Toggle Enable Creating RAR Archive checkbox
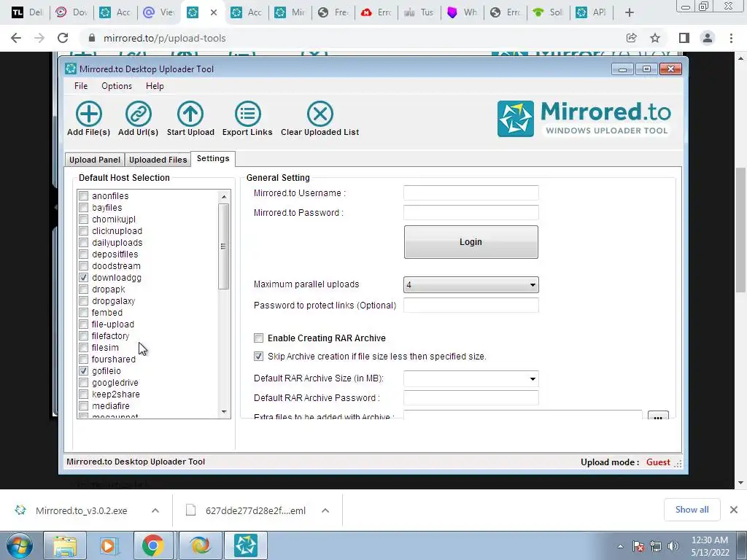Screen dimensions: 747x560 coord(258,338)
